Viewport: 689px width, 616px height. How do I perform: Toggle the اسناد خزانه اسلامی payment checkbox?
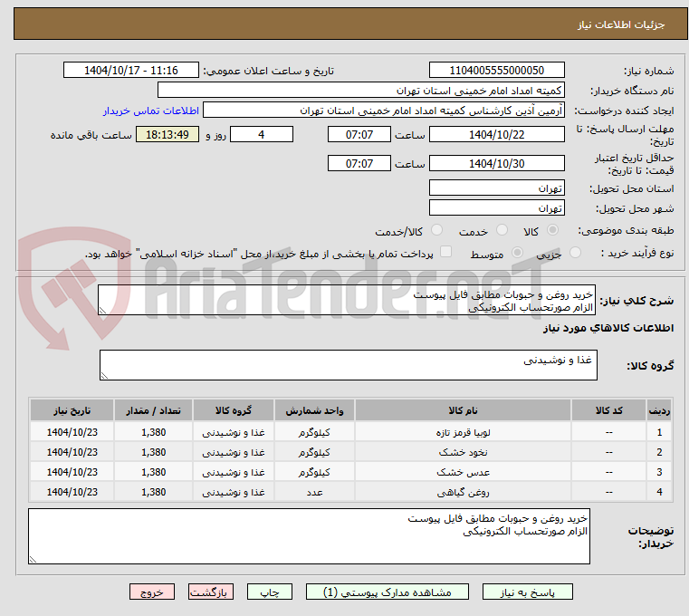tap(445, 252)
